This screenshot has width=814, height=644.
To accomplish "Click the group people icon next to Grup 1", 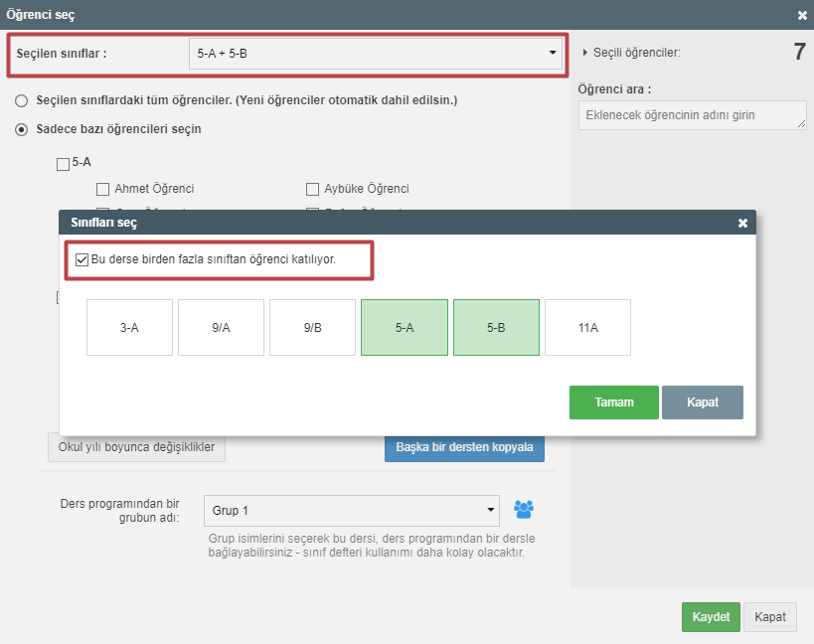I will point(524,510).
